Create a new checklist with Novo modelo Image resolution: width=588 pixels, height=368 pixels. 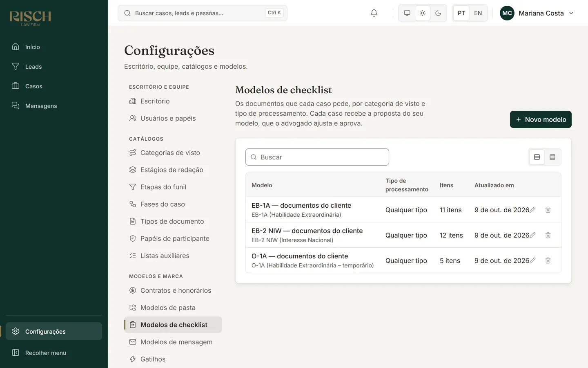[541, 119]
